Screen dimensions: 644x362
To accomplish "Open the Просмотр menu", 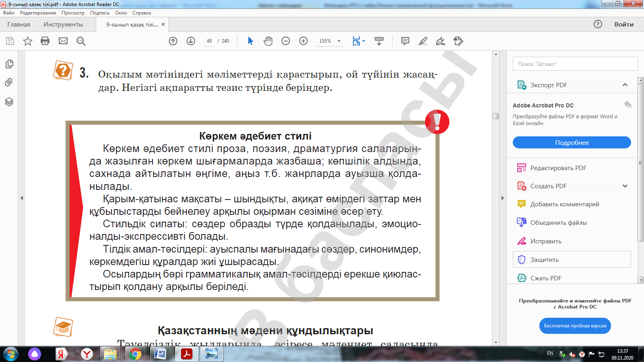I will point(73,13).
